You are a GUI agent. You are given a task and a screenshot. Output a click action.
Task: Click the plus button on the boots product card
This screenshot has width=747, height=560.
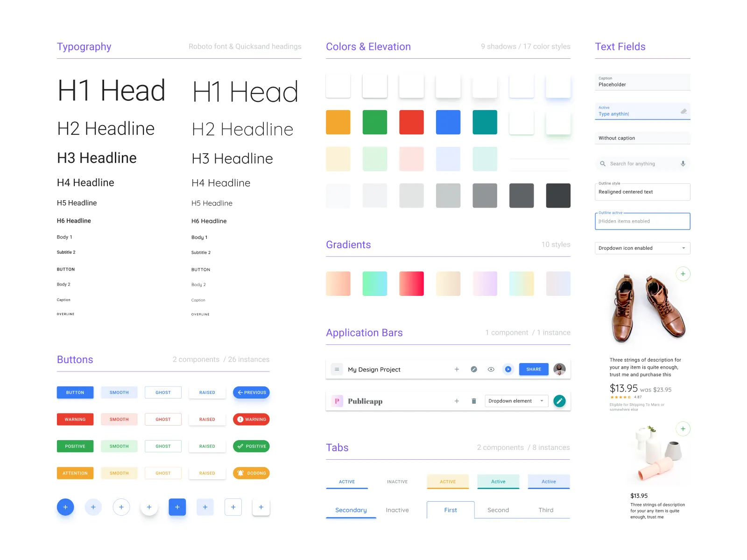683,274
